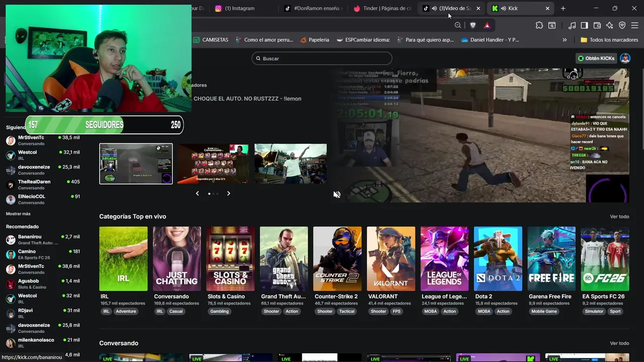
Task: Toggle the browser sidebar panel icon
Action: (x=584, y=25)
